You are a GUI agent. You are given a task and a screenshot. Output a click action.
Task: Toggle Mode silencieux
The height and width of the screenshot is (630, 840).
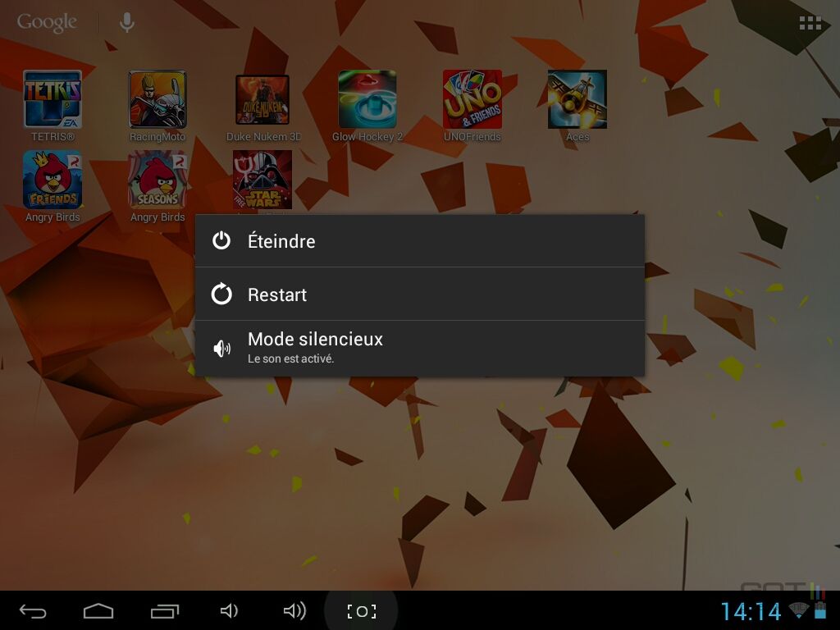pos(419,349)
